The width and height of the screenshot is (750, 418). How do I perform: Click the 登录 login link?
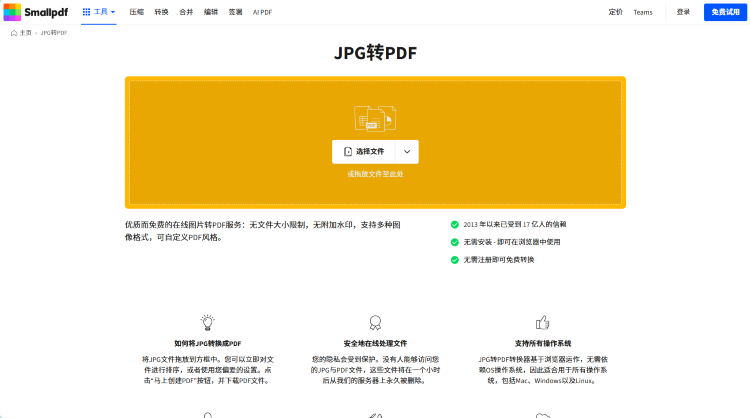683,12
